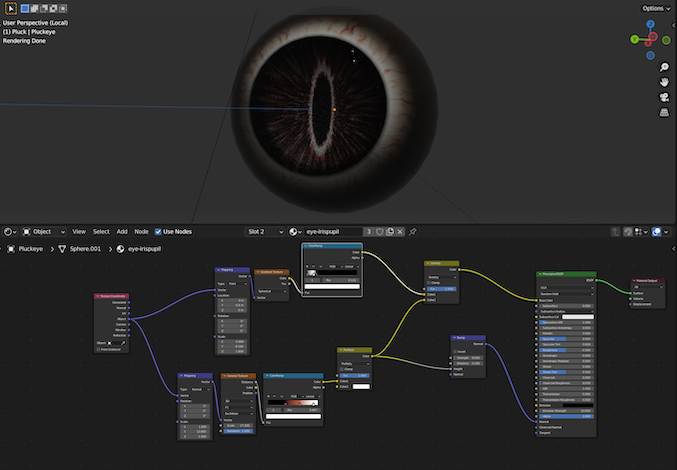677x470 pixels.
Task: Click the Sphere.001 breadcrumb
Action: click(x=83, y=248)
